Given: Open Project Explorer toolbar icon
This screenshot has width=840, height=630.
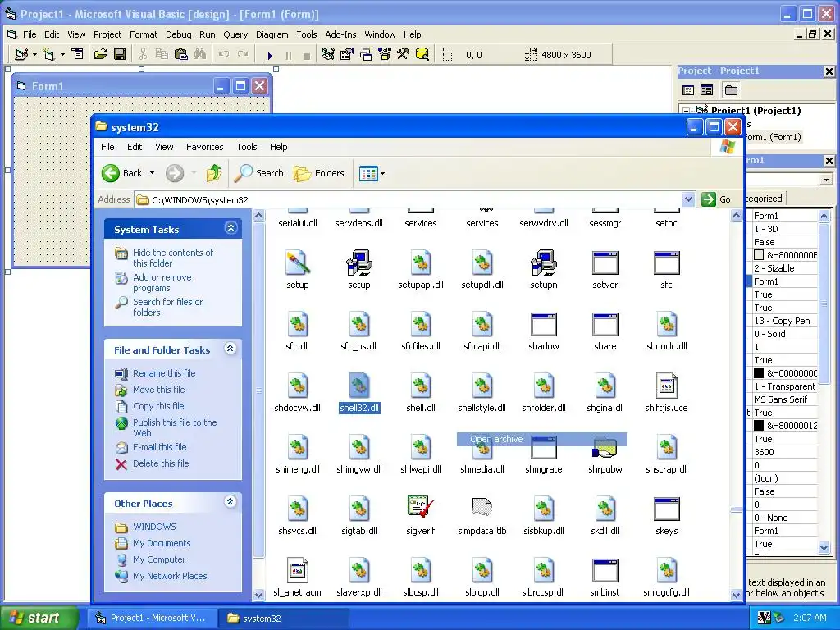Looking at the screenshot, I should 328,55.
